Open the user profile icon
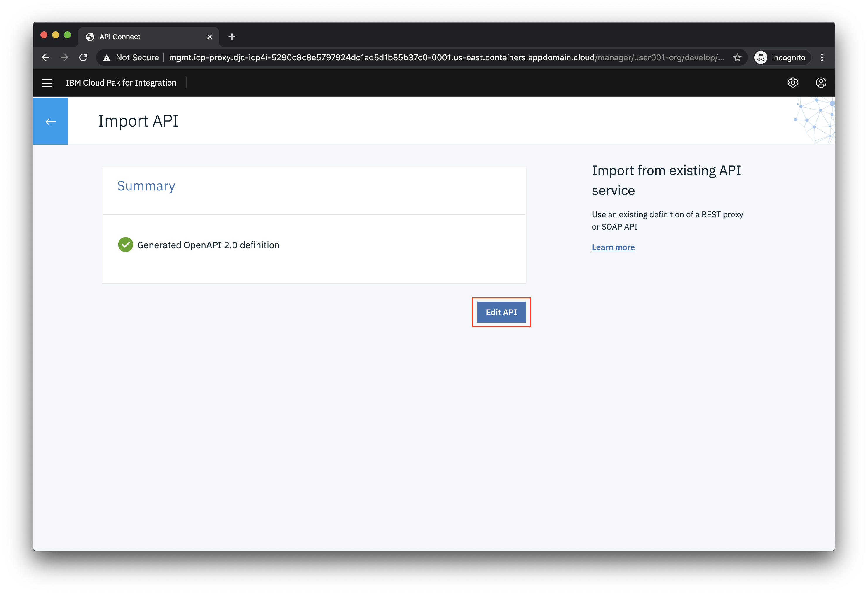 click(x=821, y=83)
